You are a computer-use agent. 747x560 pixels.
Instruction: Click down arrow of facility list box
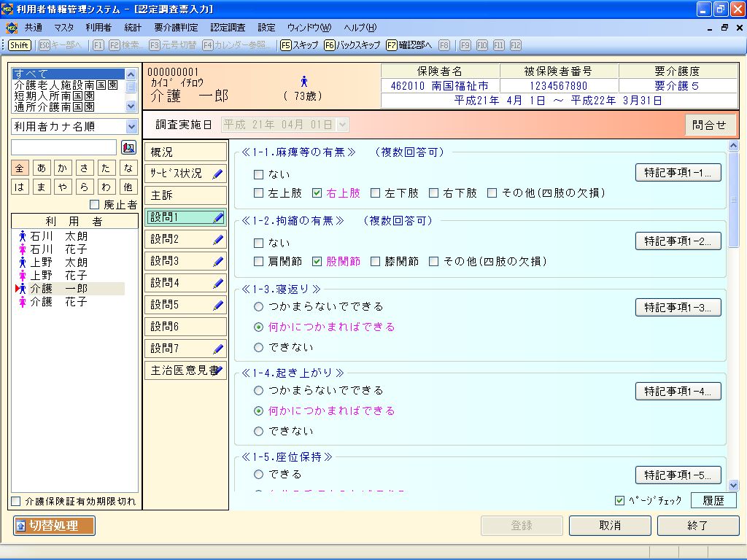131,106
